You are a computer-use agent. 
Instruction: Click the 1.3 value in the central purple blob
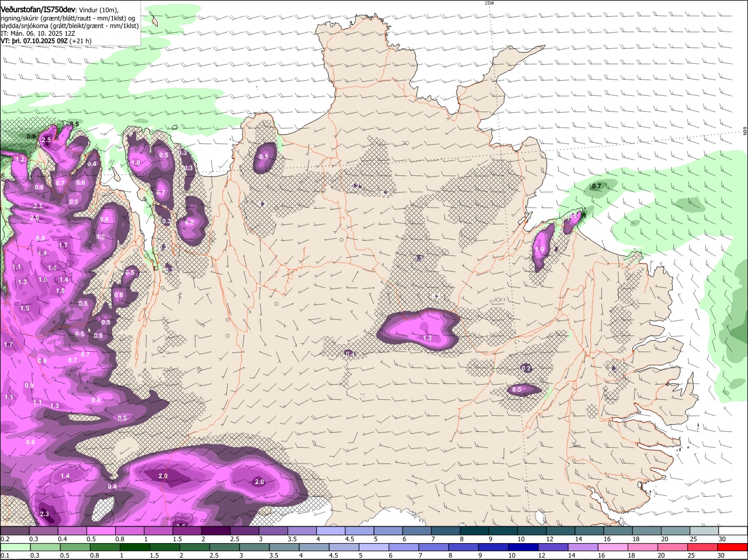coord(427,338)
